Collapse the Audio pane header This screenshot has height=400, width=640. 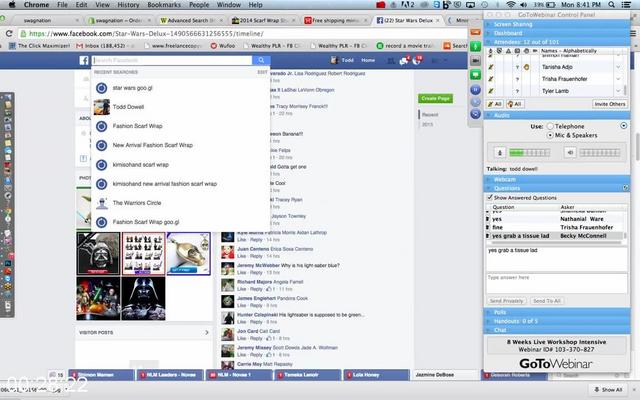coord(557,116)
